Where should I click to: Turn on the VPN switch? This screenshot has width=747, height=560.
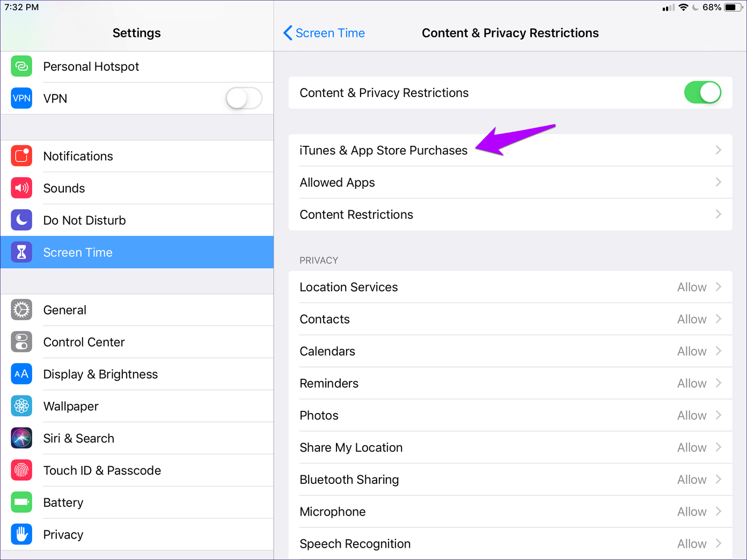244,98
